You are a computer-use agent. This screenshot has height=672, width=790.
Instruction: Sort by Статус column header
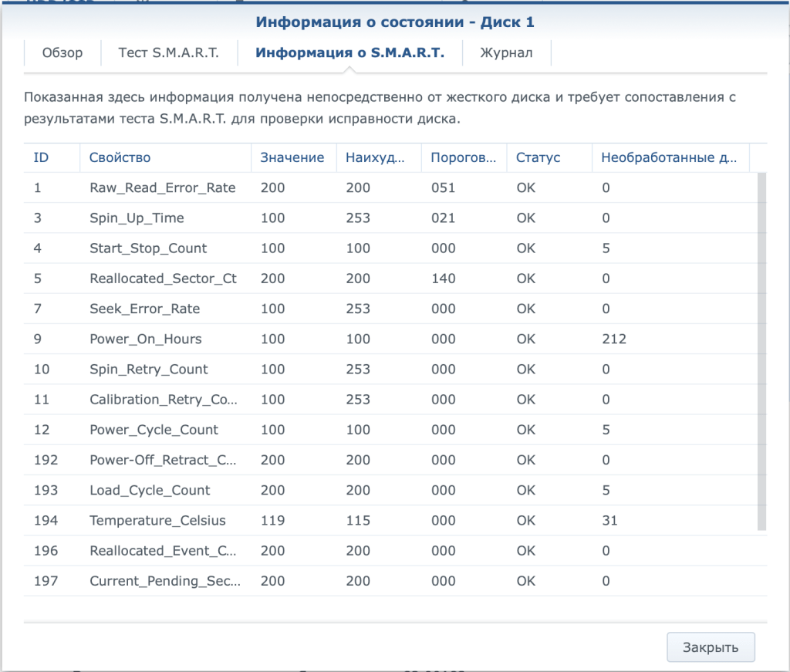(549, 157)
